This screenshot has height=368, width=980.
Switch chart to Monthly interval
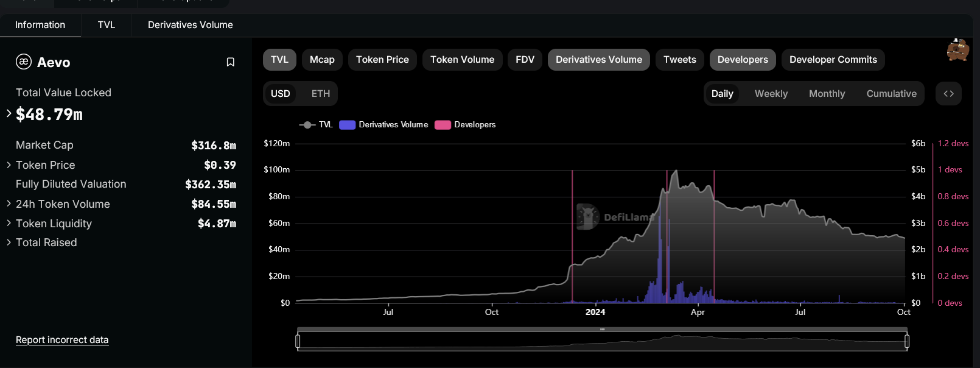click(827, 94)
